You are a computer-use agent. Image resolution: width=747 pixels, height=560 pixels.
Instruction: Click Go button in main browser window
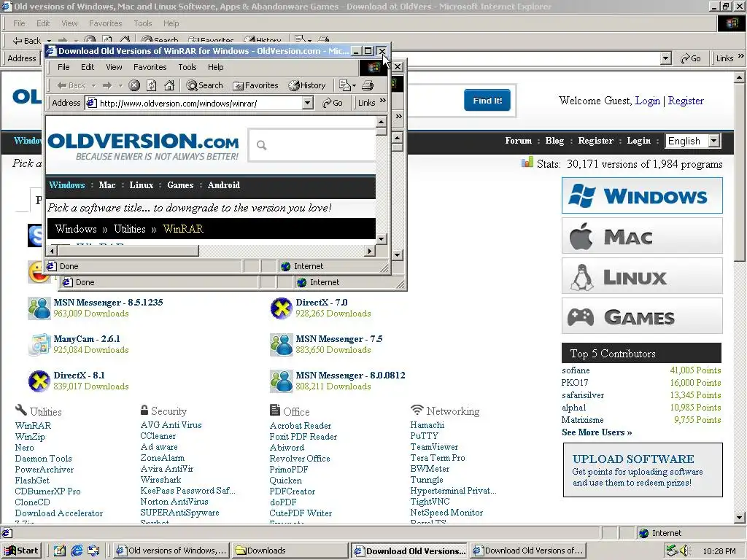(690, 58)
